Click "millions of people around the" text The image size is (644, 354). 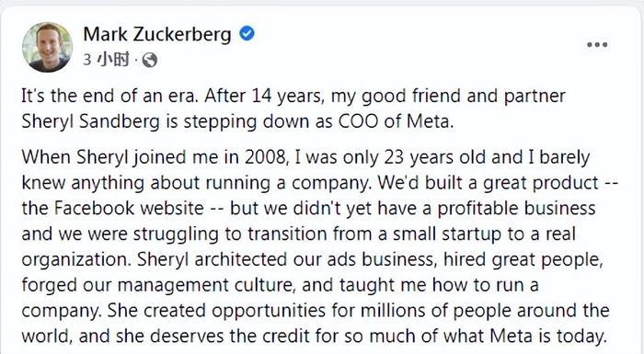485,311
